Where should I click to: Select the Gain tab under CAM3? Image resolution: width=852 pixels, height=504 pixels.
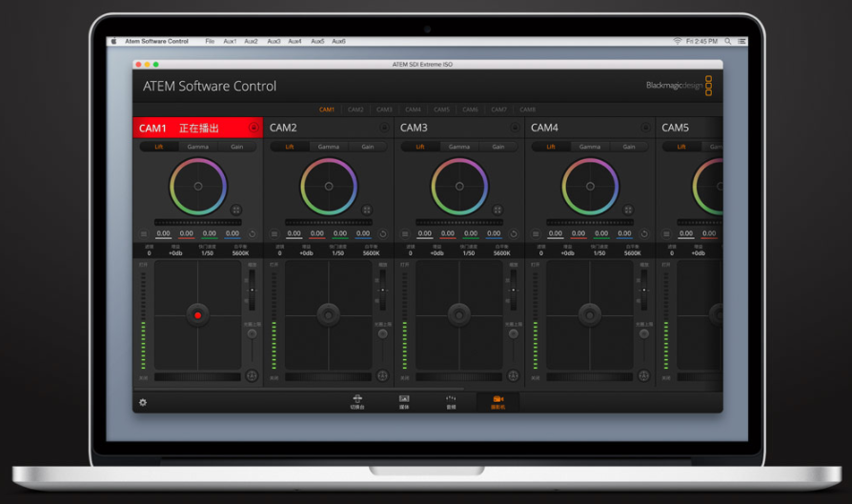coord(498,147)
